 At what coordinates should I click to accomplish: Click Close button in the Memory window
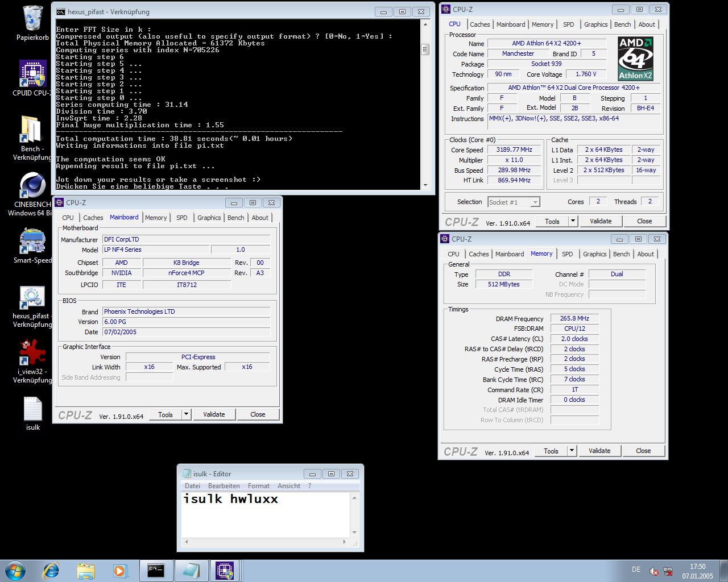point(643,451)
